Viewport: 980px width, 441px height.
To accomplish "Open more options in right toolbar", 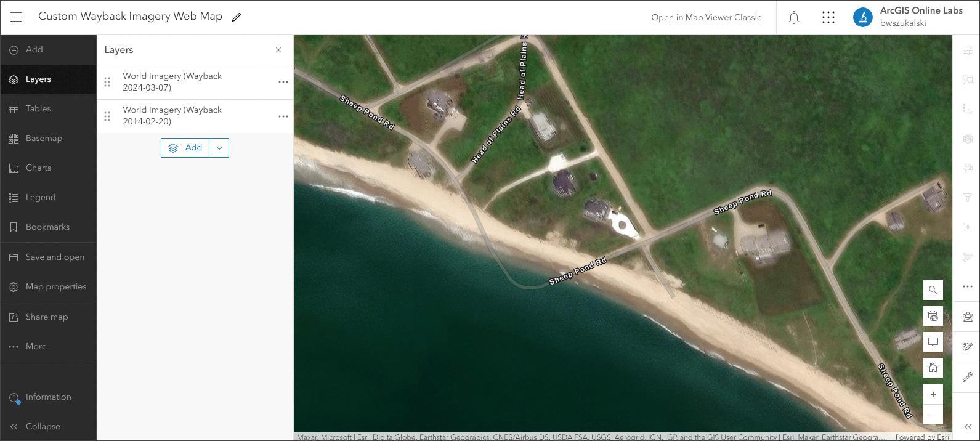I will [x=968, y=286].
